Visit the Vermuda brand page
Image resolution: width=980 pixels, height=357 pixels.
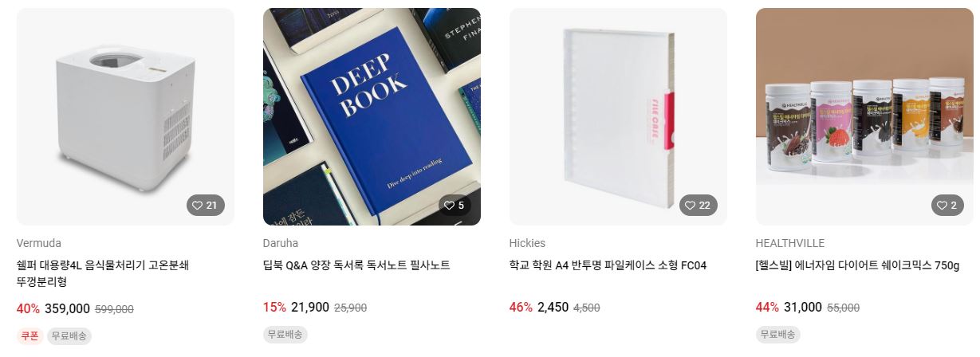click(x=39, y=243)
